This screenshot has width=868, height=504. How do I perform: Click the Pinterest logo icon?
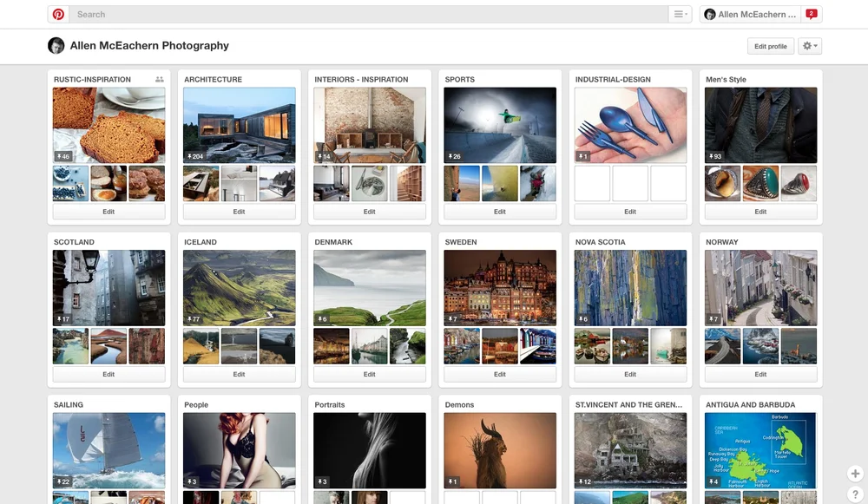pyautogui.click(x=59, y=15)
